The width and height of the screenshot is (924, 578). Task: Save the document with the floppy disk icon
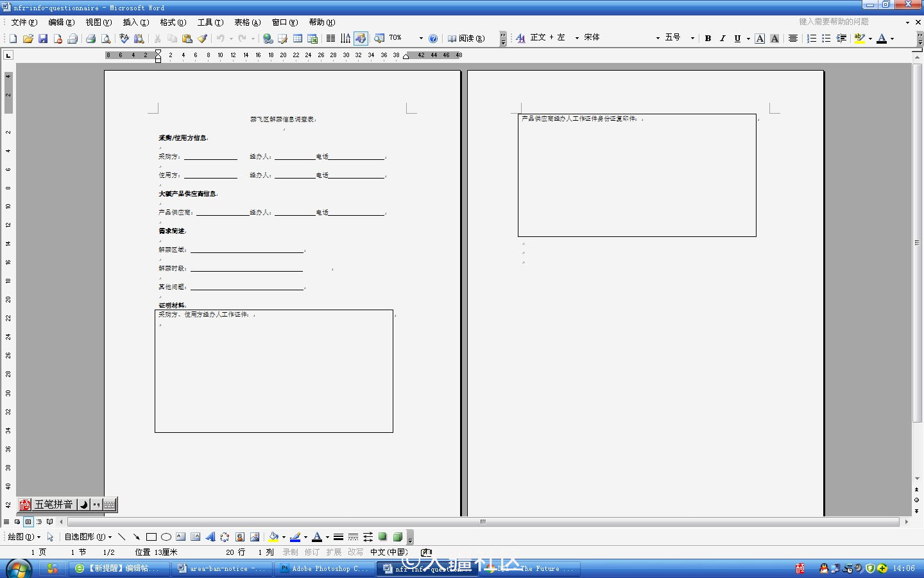coord(42,39)
